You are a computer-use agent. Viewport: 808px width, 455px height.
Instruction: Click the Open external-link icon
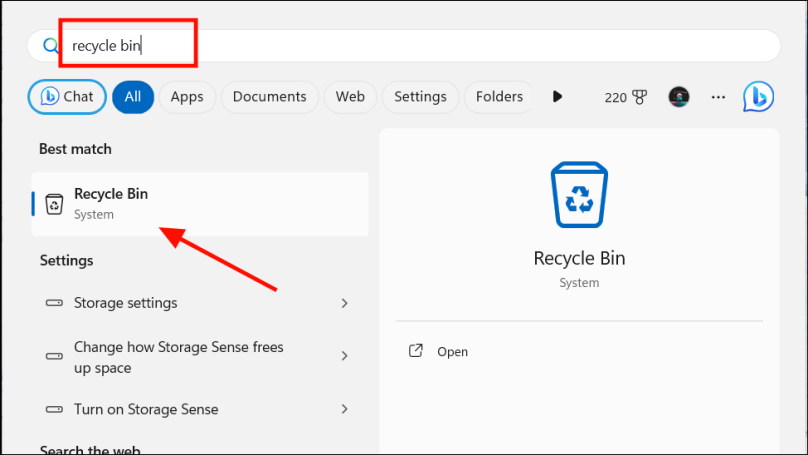(x=416, y=352)
